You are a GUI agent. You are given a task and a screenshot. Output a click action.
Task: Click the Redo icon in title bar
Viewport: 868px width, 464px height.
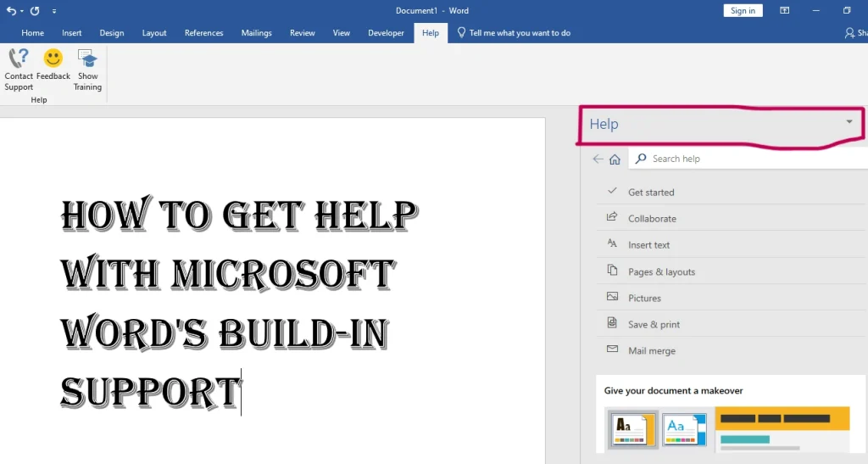[35, 10]
